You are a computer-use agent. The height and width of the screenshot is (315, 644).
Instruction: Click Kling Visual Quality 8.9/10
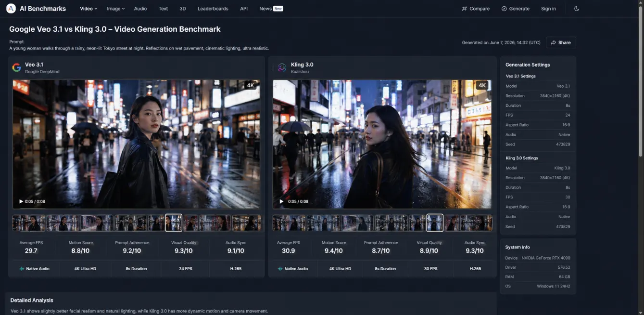[429, 251]
